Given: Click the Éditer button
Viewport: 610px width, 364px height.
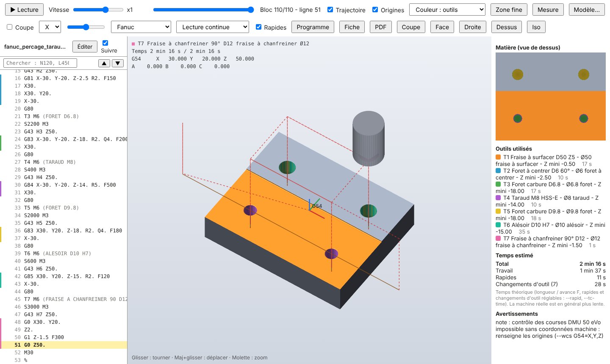Looking at the screenshot, I should (x=85, y=47).
